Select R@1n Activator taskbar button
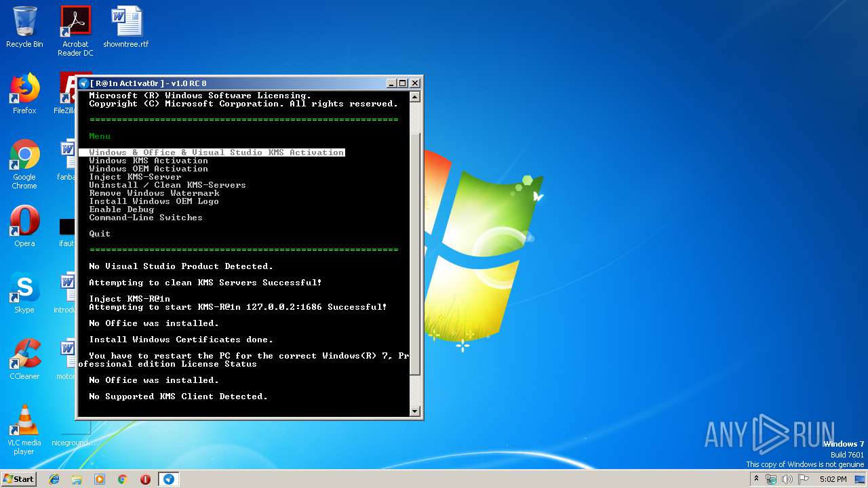The height and width of the screenshot is (488, 868). (x=169, y=479)
